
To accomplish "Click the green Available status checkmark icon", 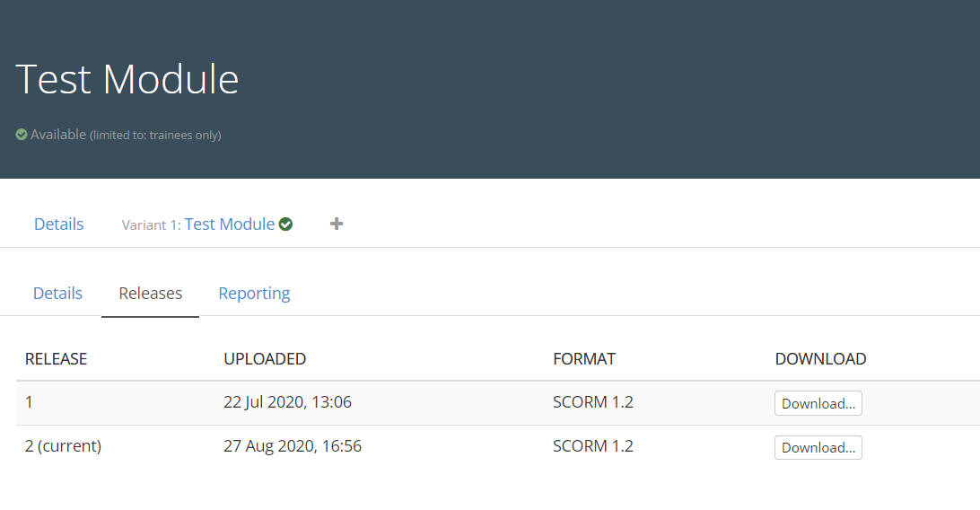I will coord(22,135).
